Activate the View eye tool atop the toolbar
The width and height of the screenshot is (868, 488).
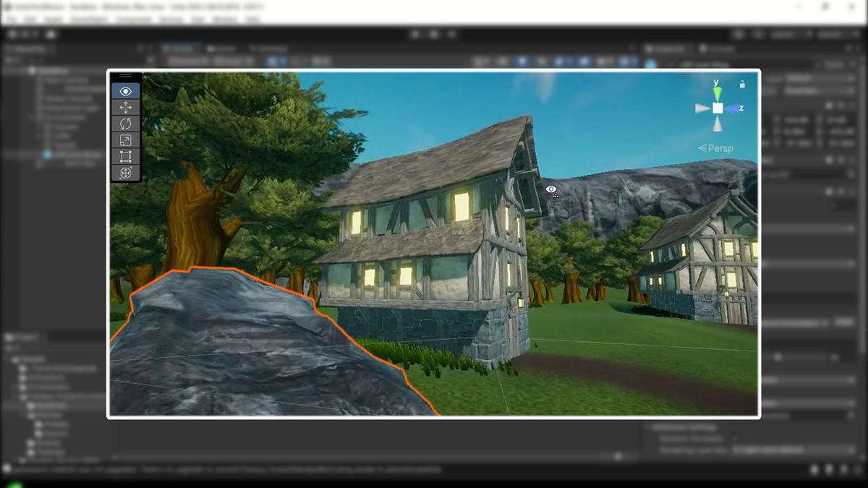[125, 91]
